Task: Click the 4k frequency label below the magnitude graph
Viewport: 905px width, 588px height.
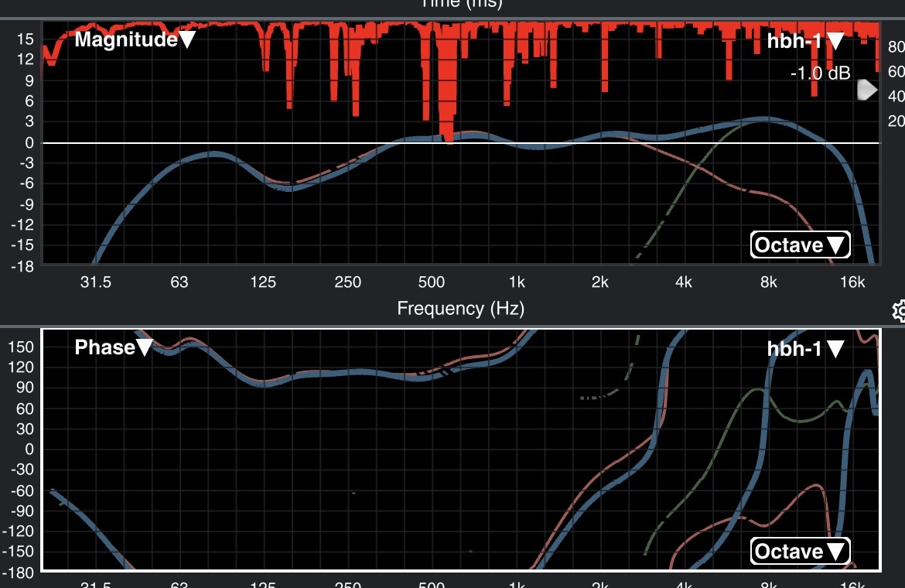Action: coord(683,282)
